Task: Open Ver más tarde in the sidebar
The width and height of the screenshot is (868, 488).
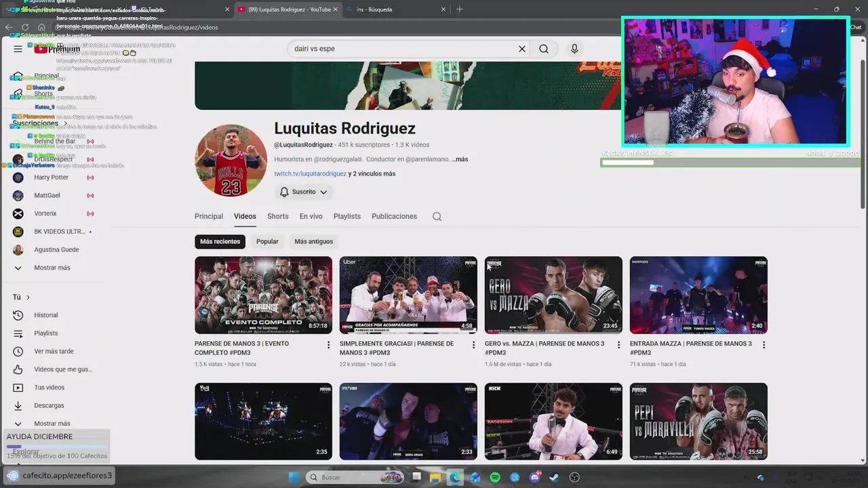Action: [54, 351]
